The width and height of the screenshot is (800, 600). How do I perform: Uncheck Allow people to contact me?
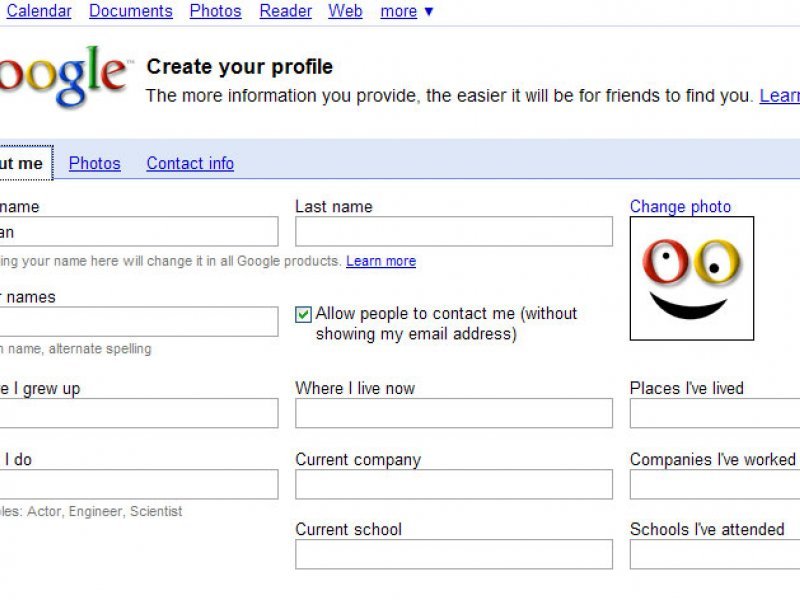(x=303, y=314)
